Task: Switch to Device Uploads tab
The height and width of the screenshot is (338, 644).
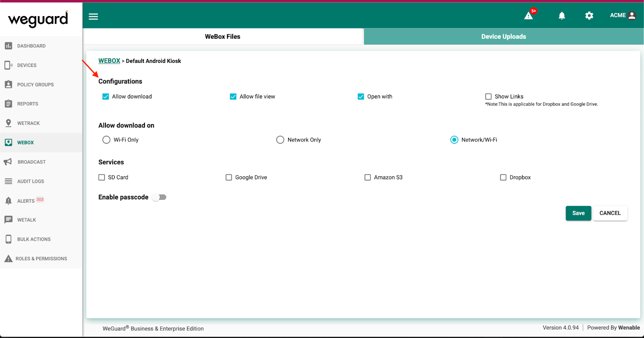Action: point(504,37)
